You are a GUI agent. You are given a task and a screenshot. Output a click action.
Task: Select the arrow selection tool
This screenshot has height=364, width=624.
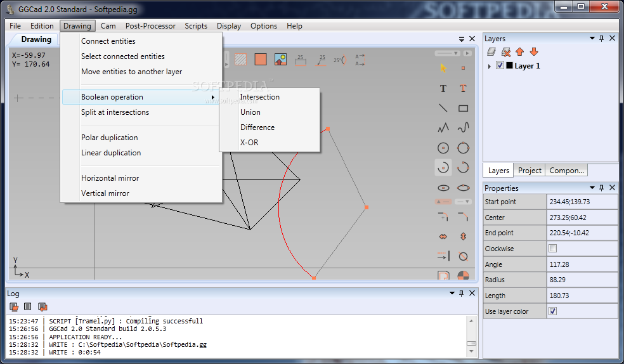point(443,68)
